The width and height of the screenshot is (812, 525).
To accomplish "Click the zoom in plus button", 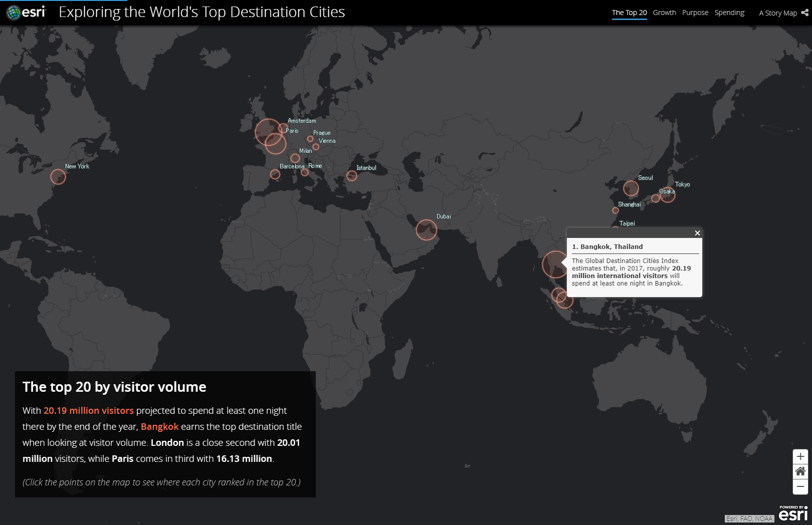I will pos(800,456).
